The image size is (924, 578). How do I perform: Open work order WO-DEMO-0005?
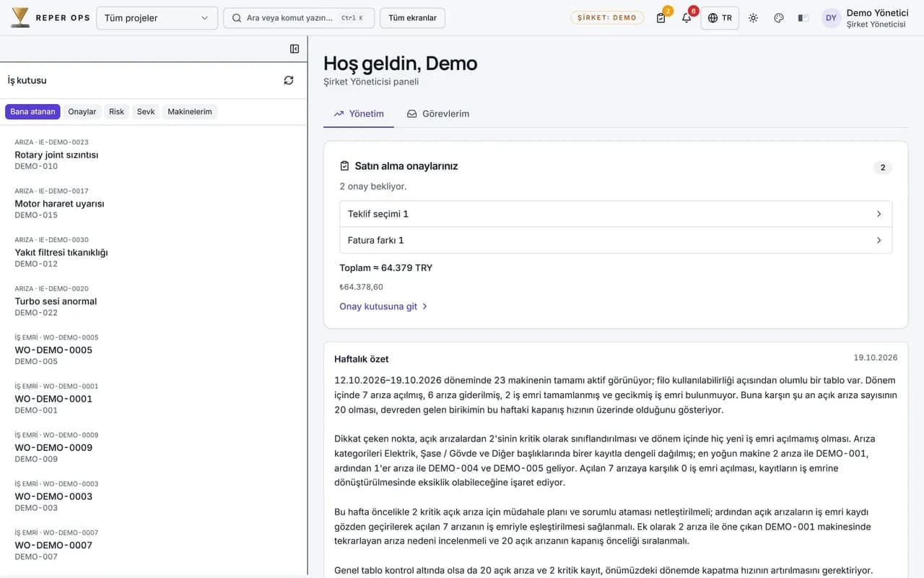[x=154, y=349]
